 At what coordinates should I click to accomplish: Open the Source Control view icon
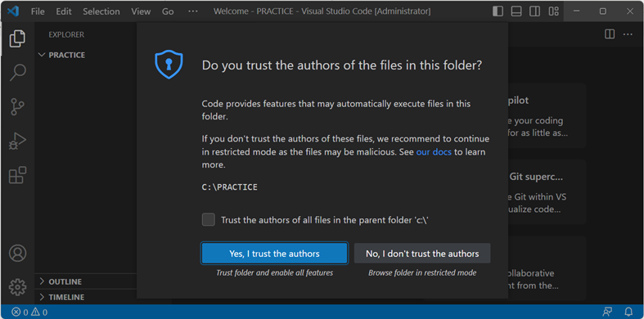click(17, 107)
